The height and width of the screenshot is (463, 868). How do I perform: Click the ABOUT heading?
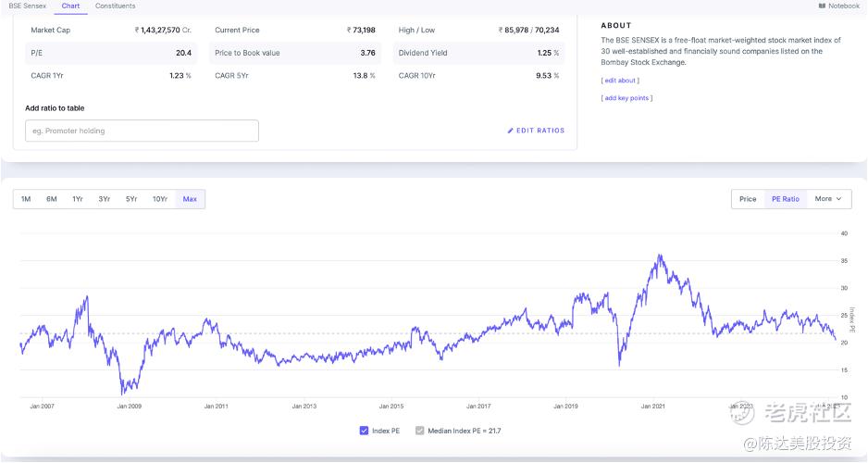pyautogui.click(x=616, y=26)
